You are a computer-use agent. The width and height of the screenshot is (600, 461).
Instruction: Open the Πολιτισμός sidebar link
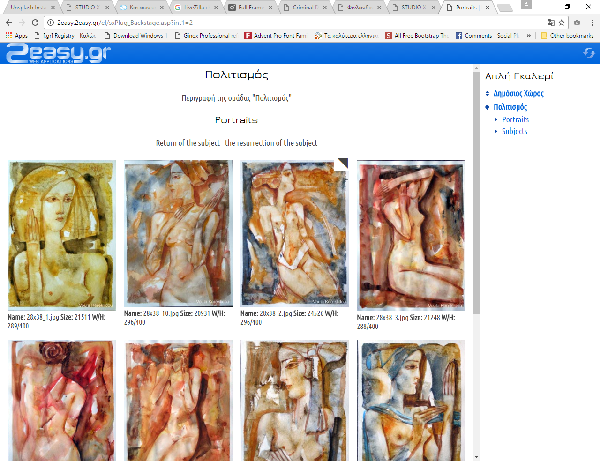[510, 107]
